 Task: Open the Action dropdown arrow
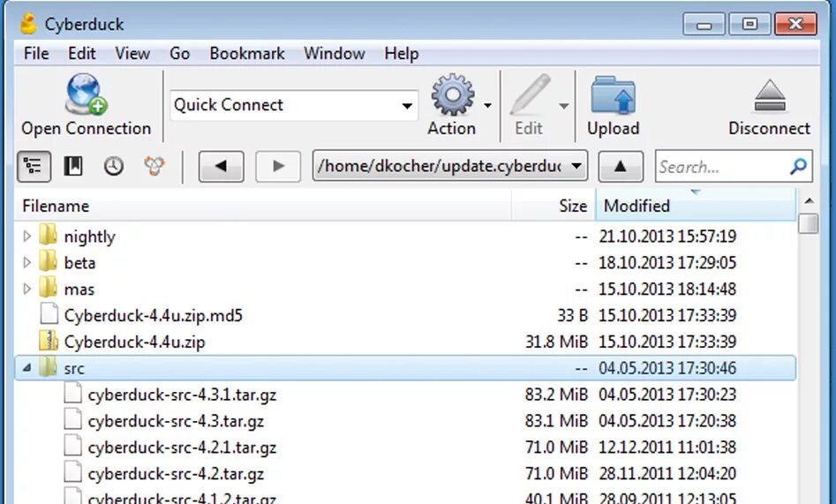488,106
